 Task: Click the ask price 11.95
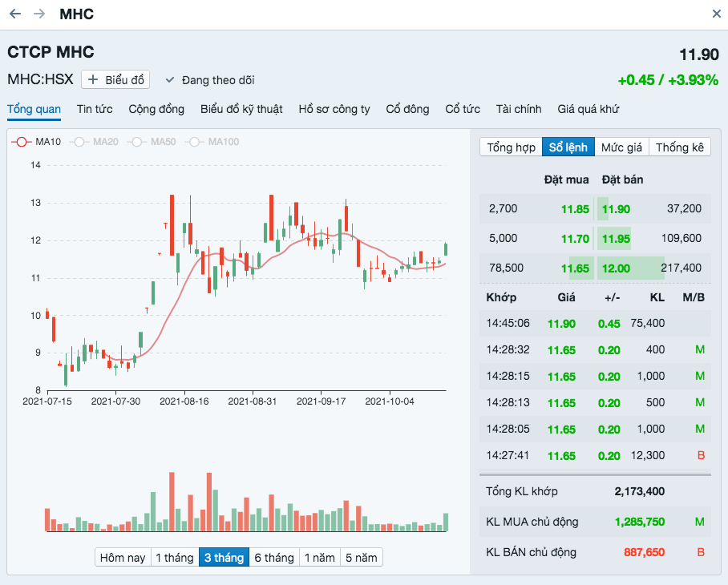point(616,239)
